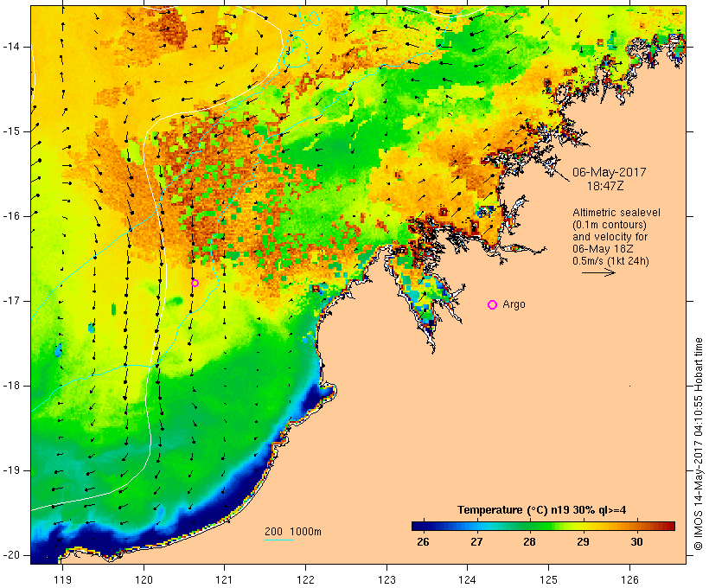Click the colorbar at 26 degrees dark blue
Viewport: 709px width, 588px height.
[x=423, y=526]
